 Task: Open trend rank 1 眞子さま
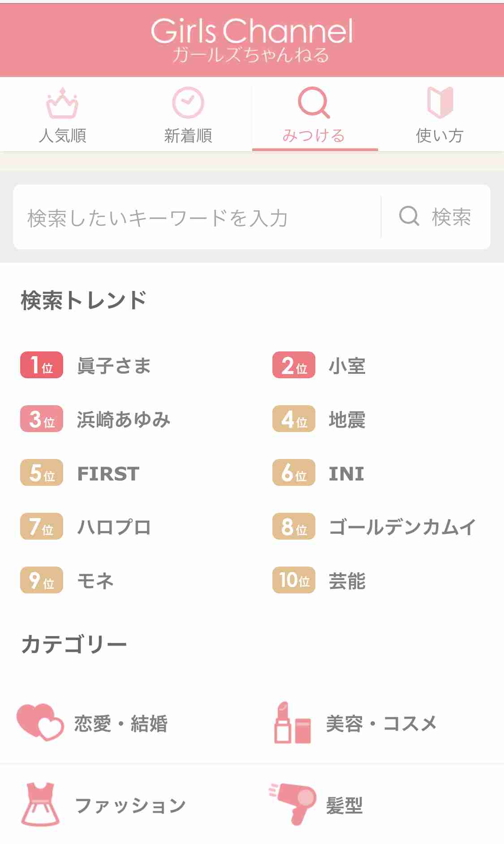(114, 365)
